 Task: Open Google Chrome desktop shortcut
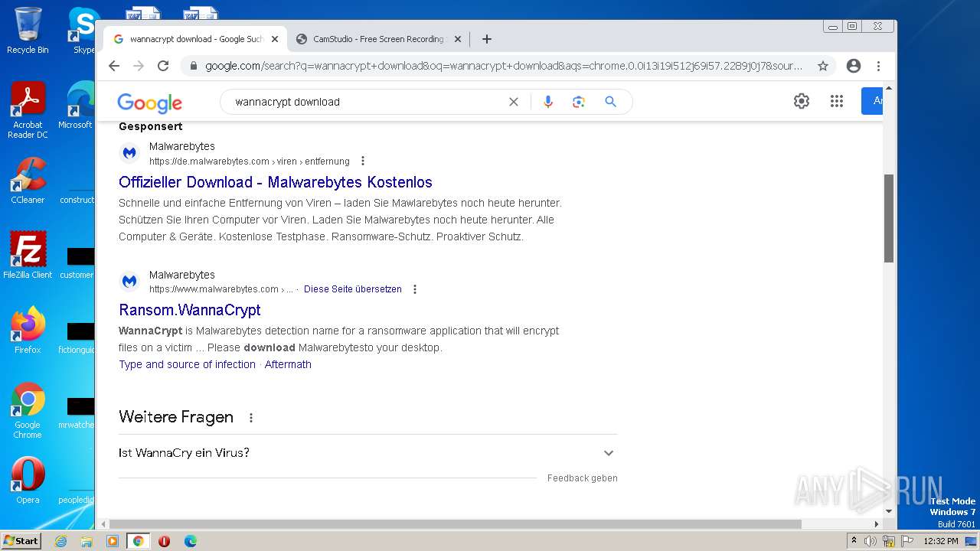[x=28, y=411]
